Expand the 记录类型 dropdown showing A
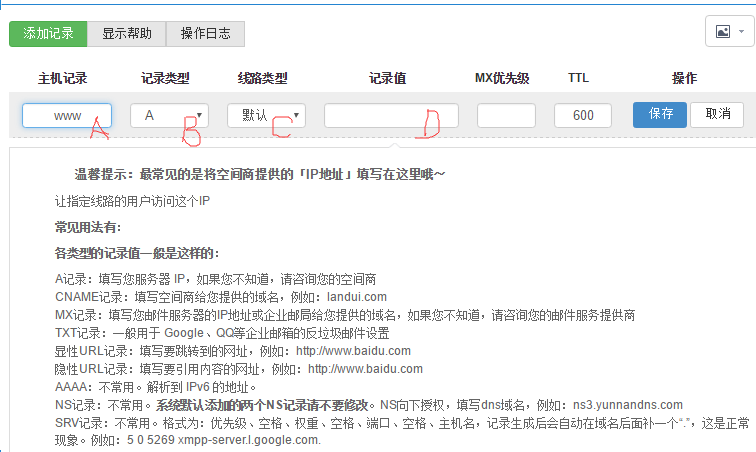This screenshot has height=452, width=756. click(169, 115)
